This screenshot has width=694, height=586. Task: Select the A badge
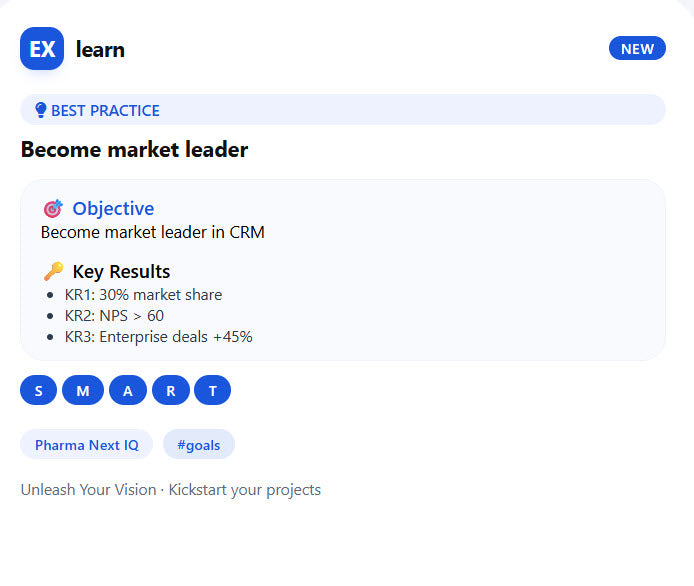tap(128, 390)
